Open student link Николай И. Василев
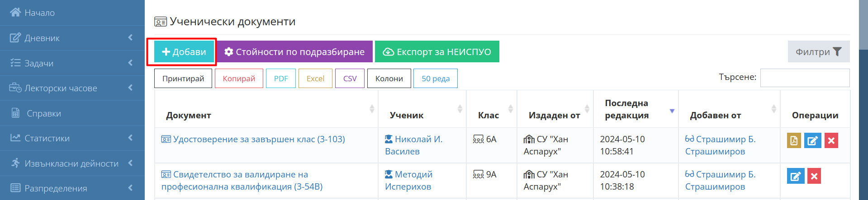 click(413, 145)
